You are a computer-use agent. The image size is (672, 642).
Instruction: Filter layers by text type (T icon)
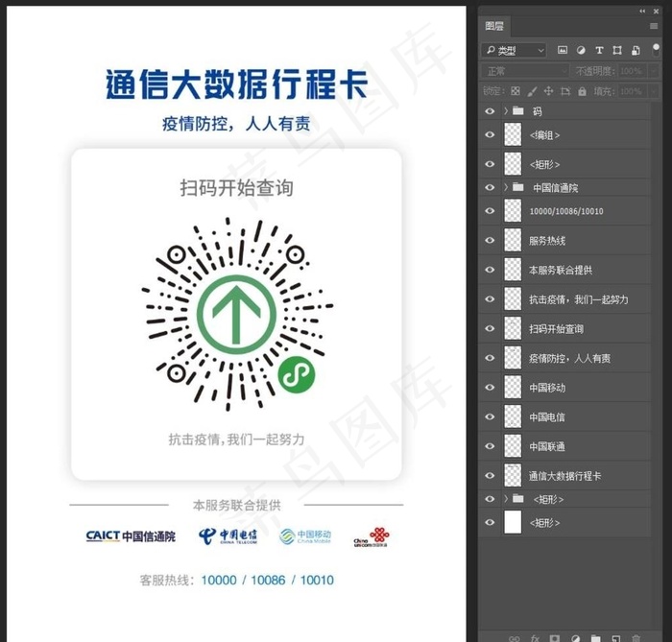[599, 51]
